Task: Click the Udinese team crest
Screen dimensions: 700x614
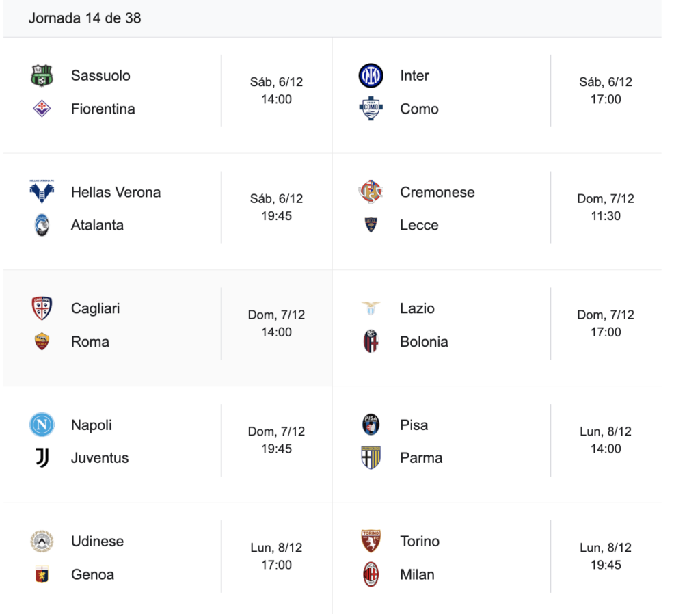Action: click(x=42, y=542)
